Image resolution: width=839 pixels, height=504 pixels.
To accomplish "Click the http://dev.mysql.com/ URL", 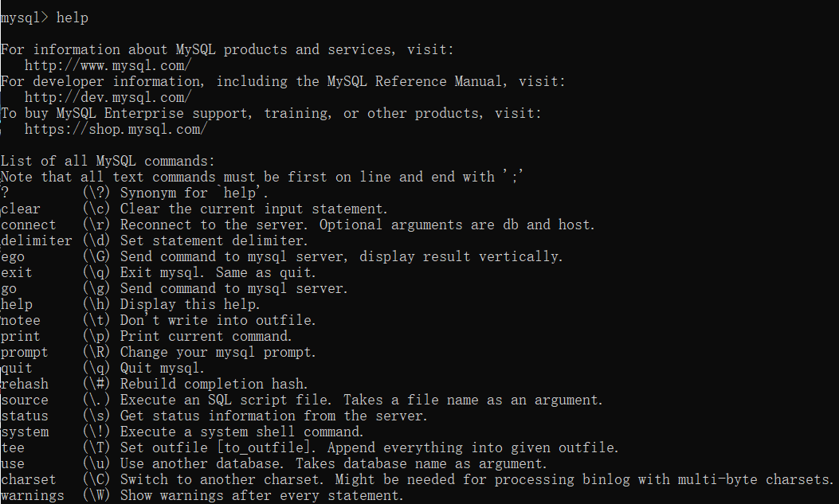I will (x=108, y=97).
